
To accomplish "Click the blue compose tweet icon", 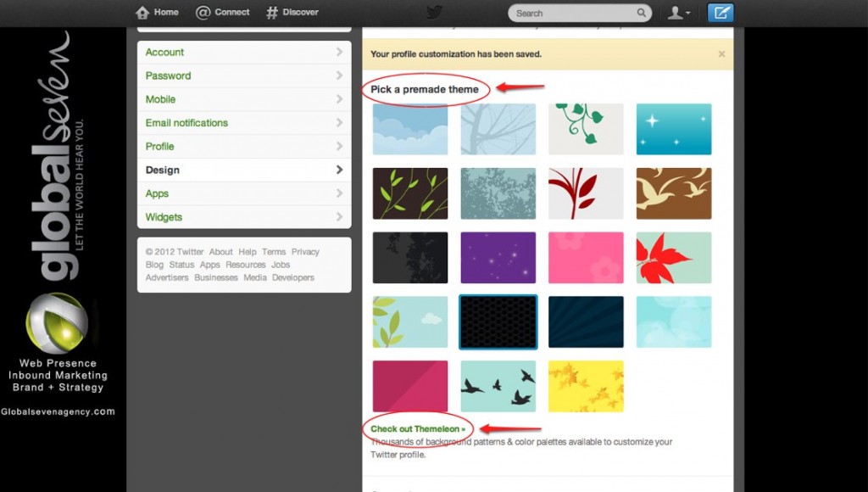I will [x=721, y=13].
